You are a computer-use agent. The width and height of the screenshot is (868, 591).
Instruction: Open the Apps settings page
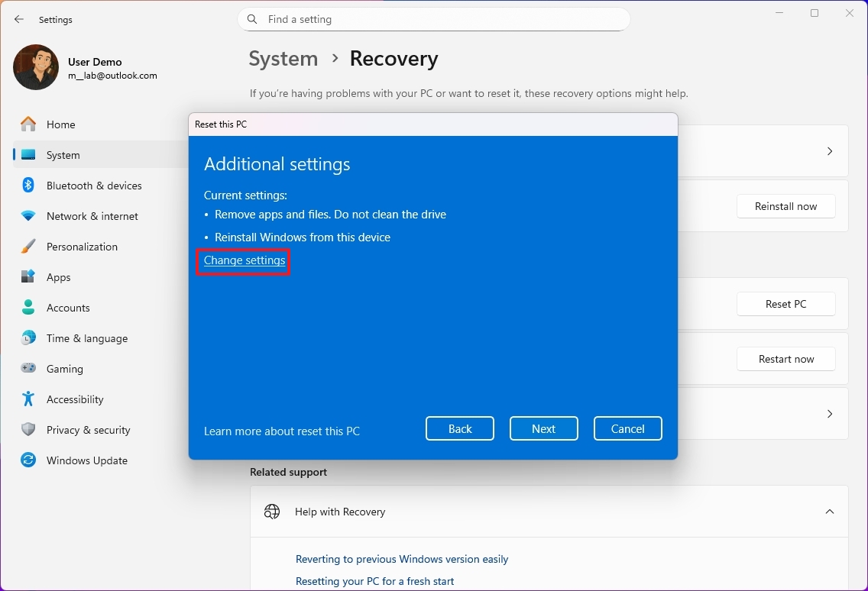click(58, 277)
